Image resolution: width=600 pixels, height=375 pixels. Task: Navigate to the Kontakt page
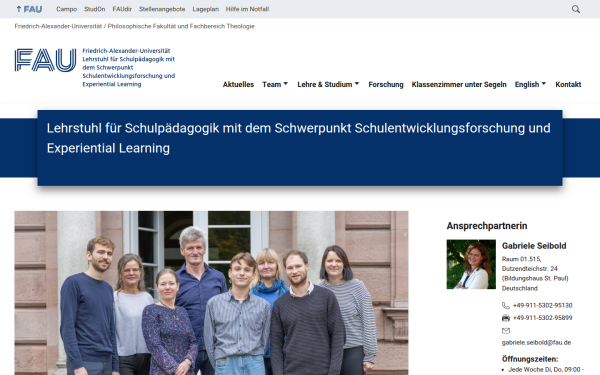(568, 84)
